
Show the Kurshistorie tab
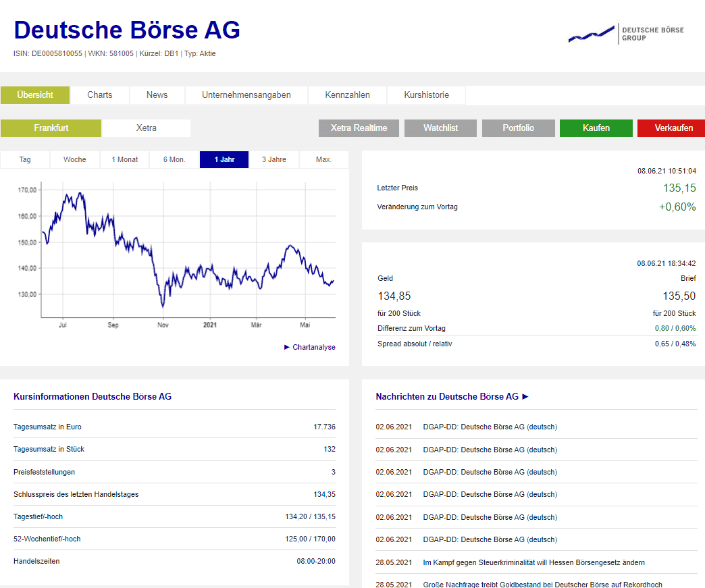click(x=426, y=95)
